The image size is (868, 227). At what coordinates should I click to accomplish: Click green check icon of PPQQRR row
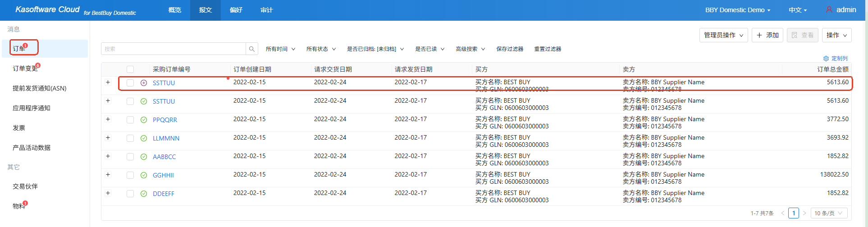coord(144,120)
